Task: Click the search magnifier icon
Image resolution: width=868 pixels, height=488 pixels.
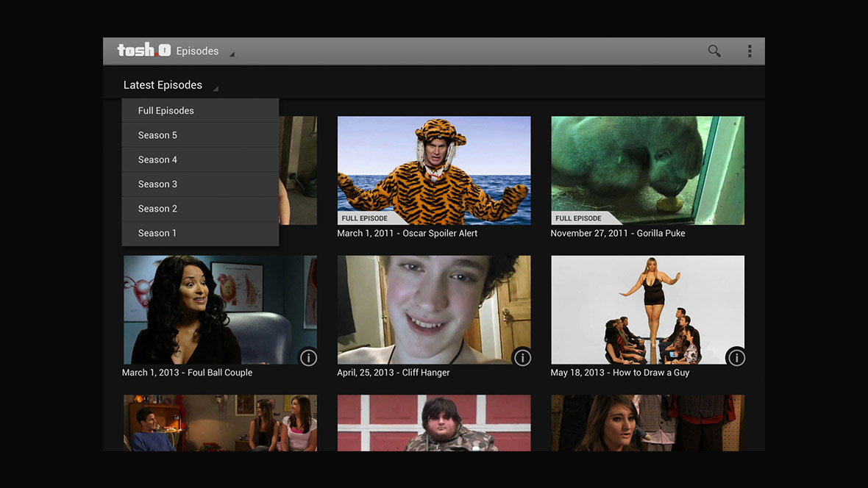Action: (714, 51)
